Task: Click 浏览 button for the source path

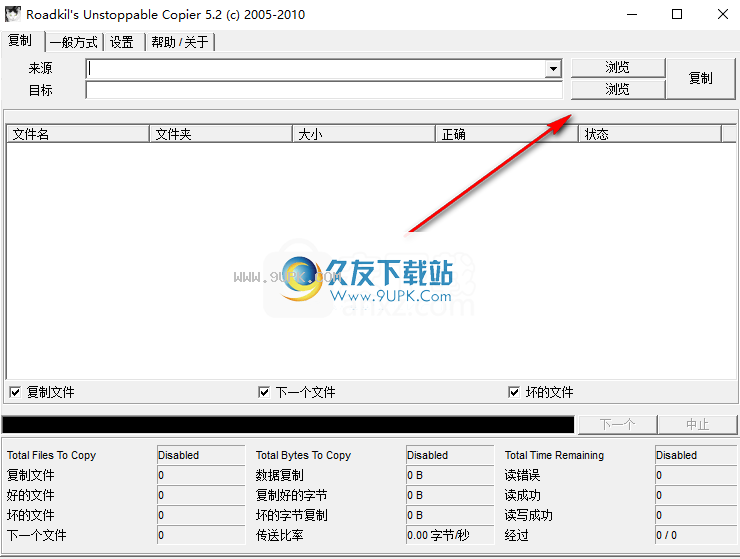Action: 618,68
